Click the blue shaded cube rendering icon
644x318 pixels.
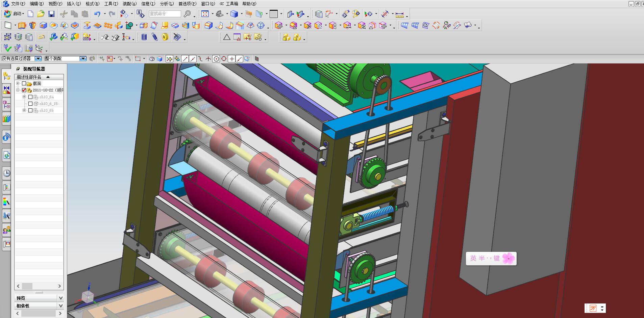(x=234, y=14)
